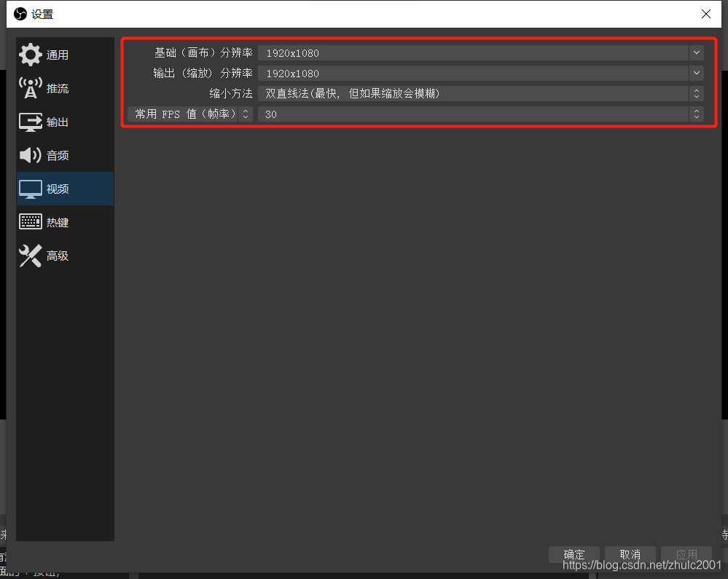Viewport: 728px width, 579px height.
Task: Open the 推流 settings section
Action: pos(65,88)
